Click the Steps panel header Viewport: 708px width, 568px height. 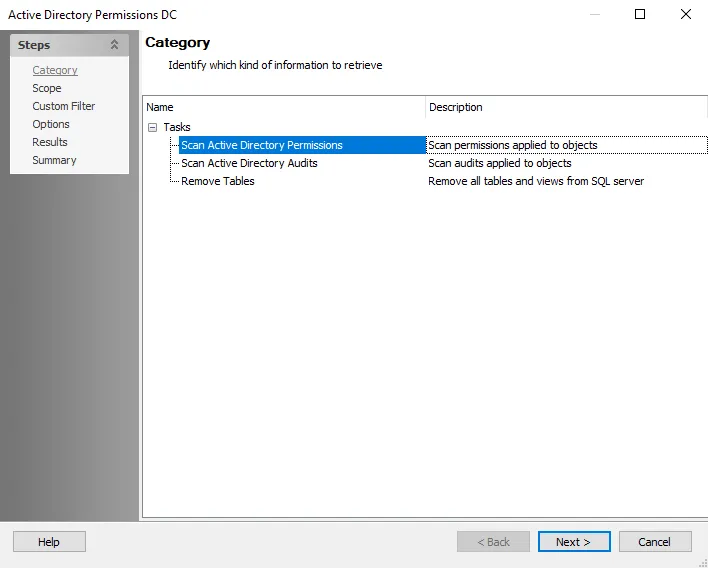point(70,45)
